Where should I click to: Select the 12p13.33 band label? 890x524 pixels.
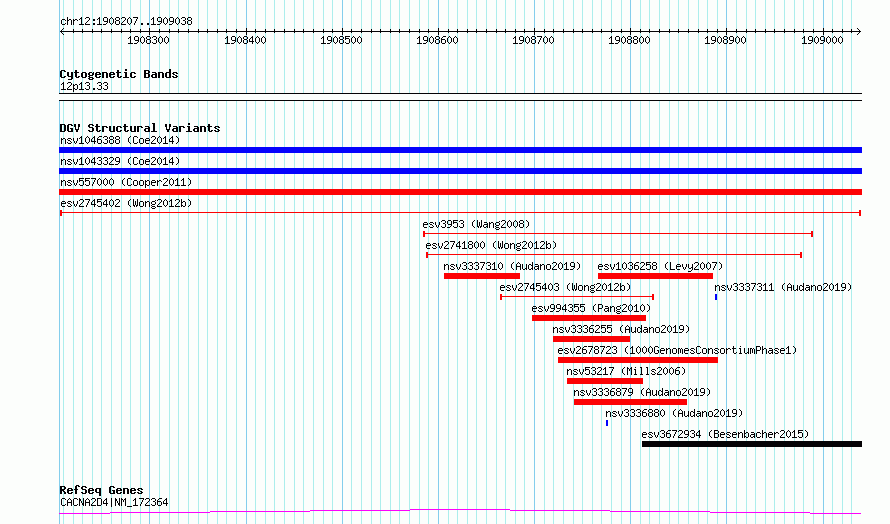(x=84, y=86)
